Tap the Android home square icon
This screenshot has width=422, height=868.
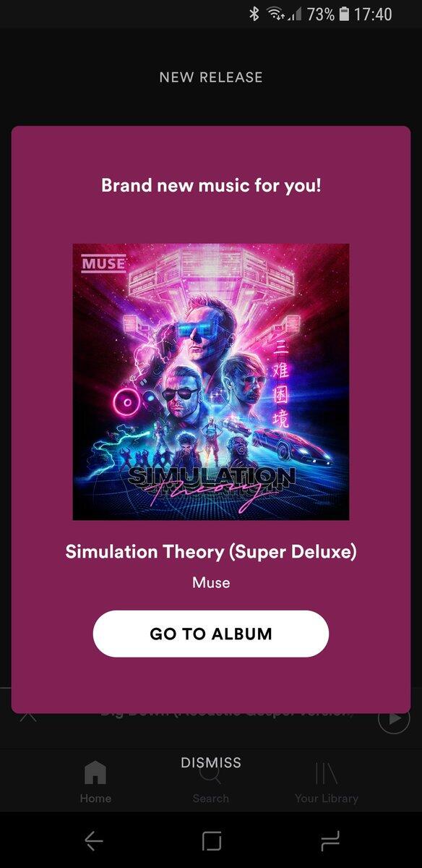[212, 840]
